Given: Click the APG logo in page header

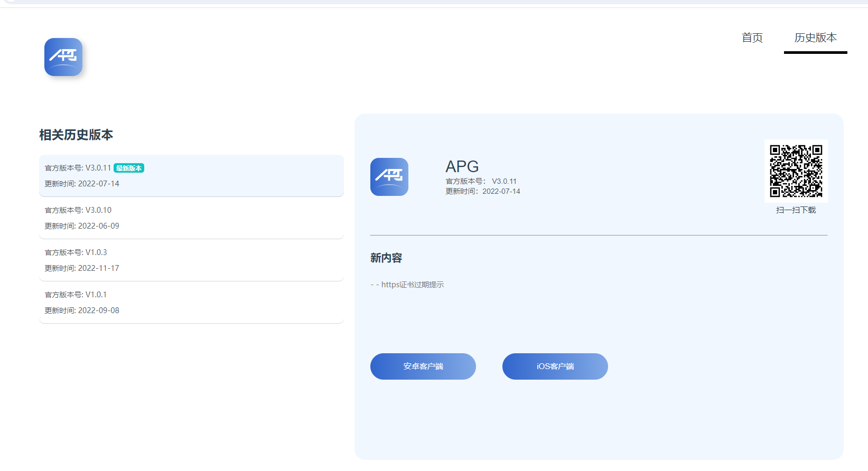Looking at the screenshot, I should [x=63, y=57].
